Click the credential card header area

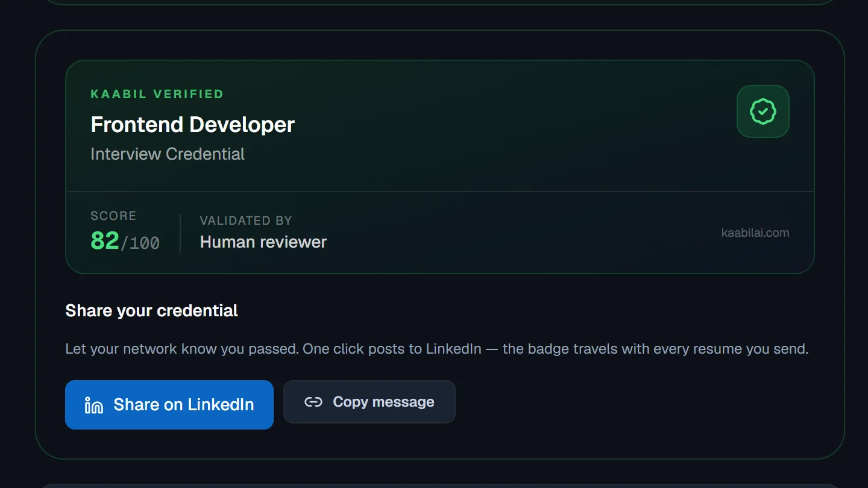(440, 126)
